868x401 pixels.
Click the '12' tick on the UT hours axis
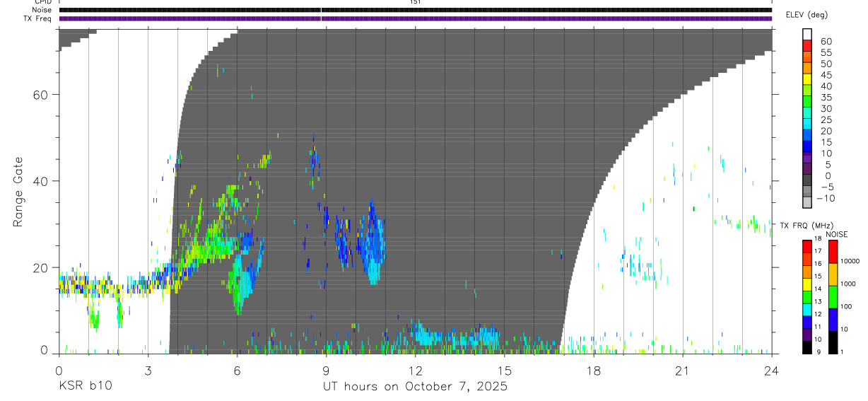[415, 370]
